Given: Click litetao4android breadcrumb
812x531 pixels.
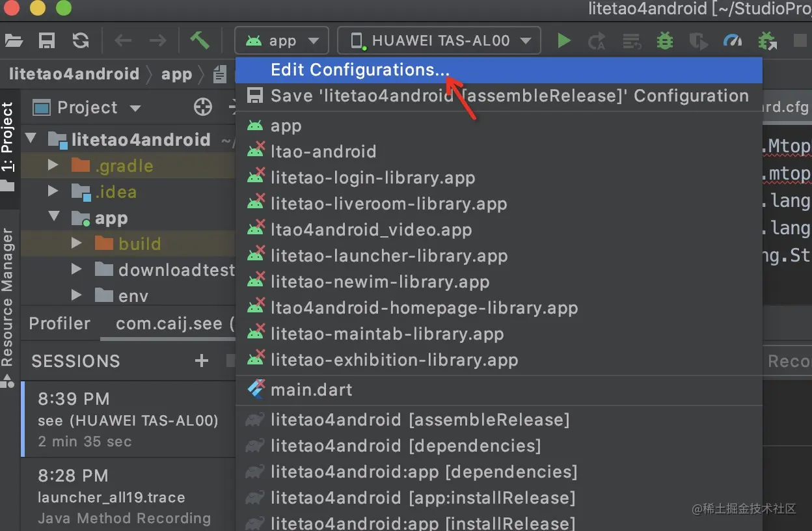Looking at the screenshot, I should click(x=74, y=74).
